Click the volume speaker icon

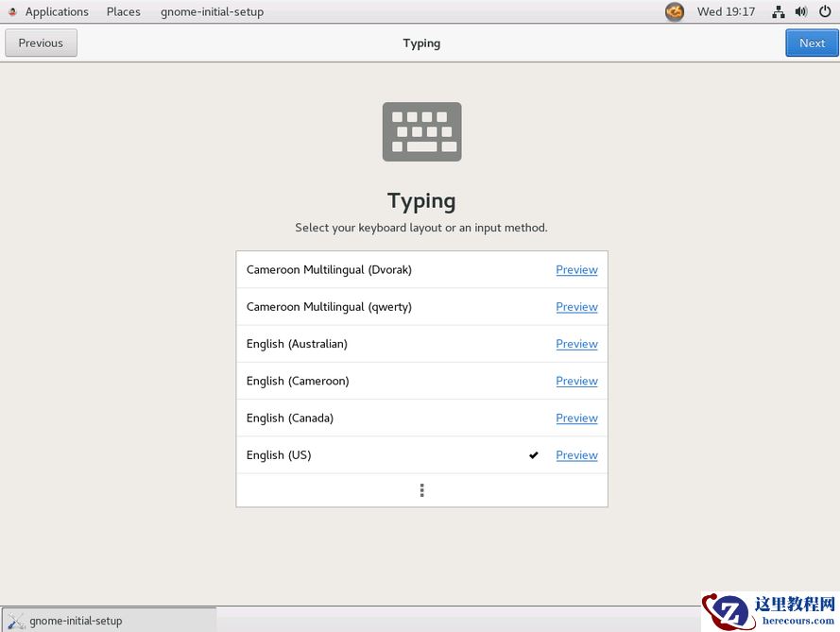[801, 11]
